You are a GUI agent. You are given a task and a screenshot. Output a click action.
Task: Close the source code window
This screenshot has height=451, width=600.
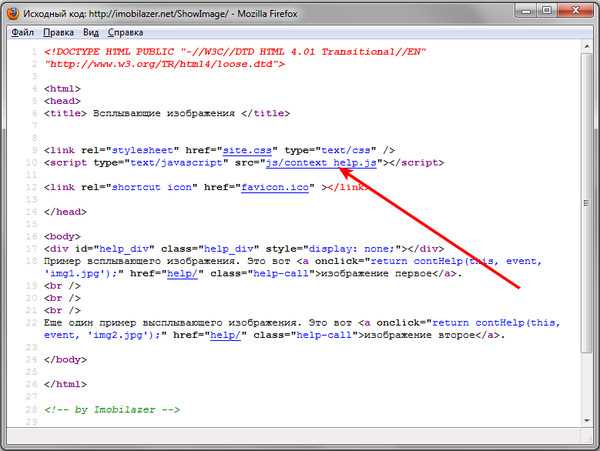point(576,11)
